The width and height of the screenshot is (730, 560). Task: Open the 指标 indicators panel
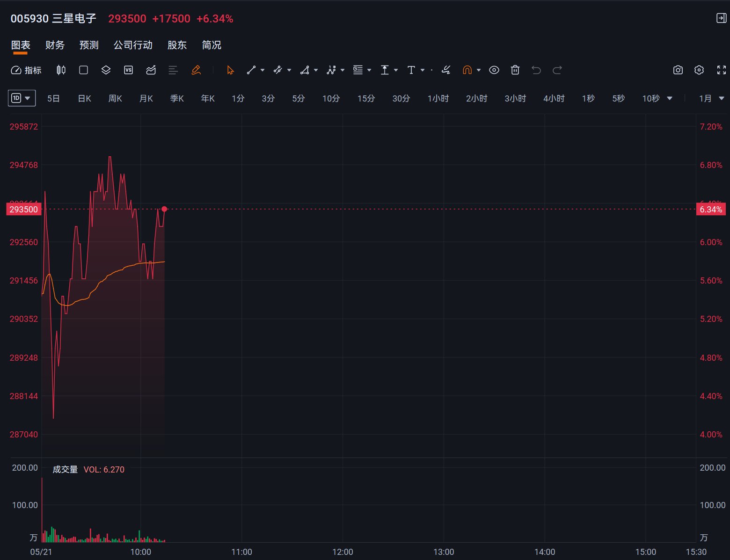(26, 70)
